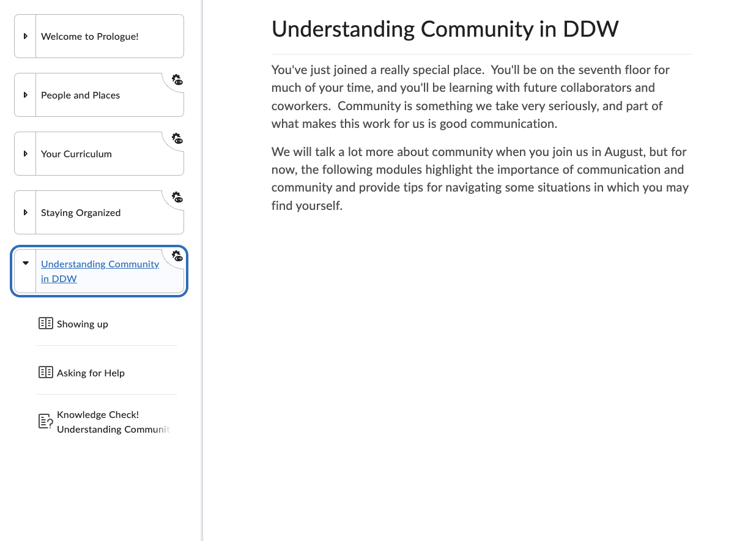Open the "Understanding Community in DDW" sidebar link
Screen dimensions: 756x541
click(100, 271)
